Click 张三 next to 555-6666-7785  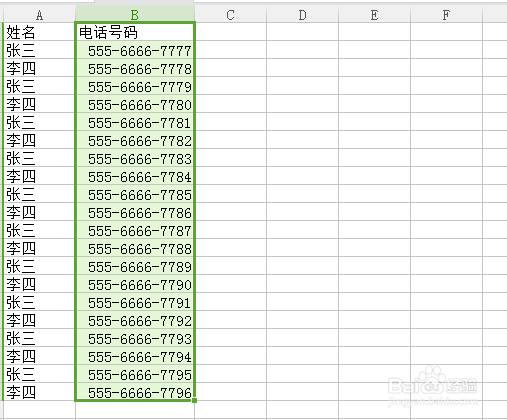39,194
